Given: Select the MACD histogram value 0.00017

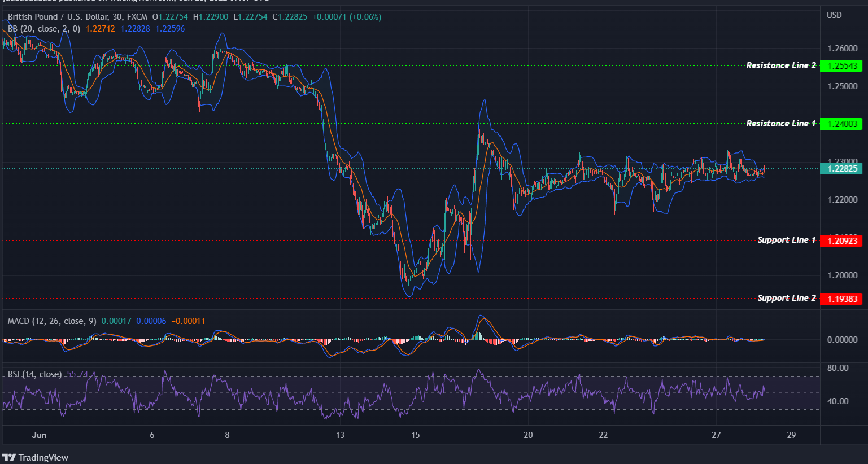Looking at the screenshot, I should (x=116, y=321).
